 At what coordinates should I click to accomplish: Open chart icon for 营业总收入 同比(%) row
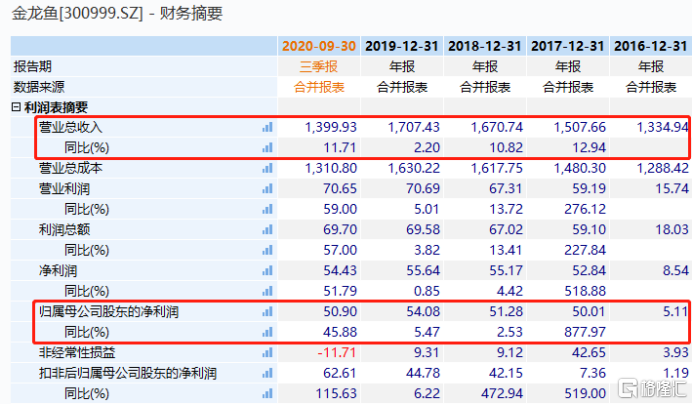[x=267, y=148]
